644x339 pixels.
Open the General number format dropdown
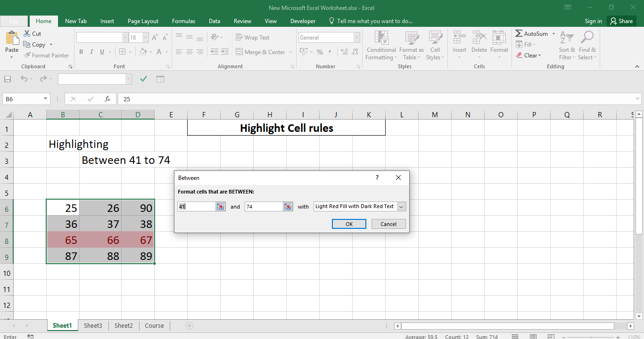pyautogui.click(x=357, y=37)
